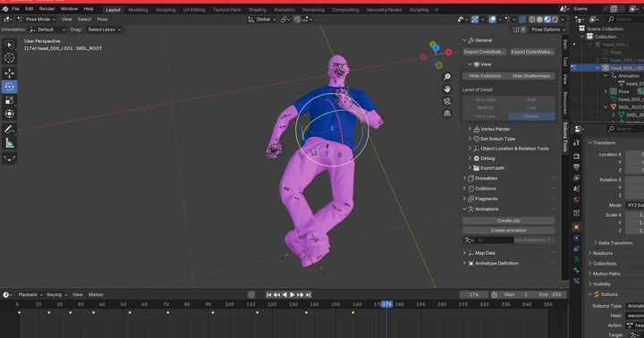Switch to the Animation workspace tab

point(284,10)
